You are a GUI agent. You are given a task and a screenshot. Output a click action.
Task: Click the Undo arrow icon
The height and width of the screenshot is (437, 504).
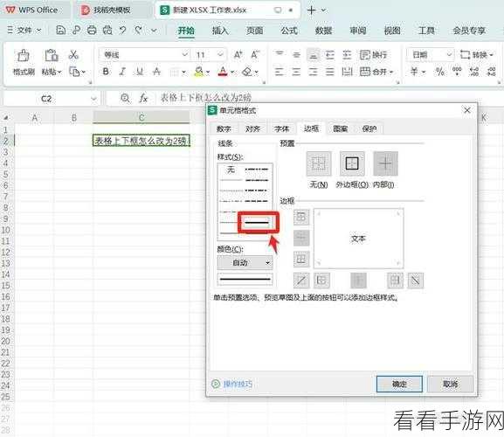[x=122, y=31]
